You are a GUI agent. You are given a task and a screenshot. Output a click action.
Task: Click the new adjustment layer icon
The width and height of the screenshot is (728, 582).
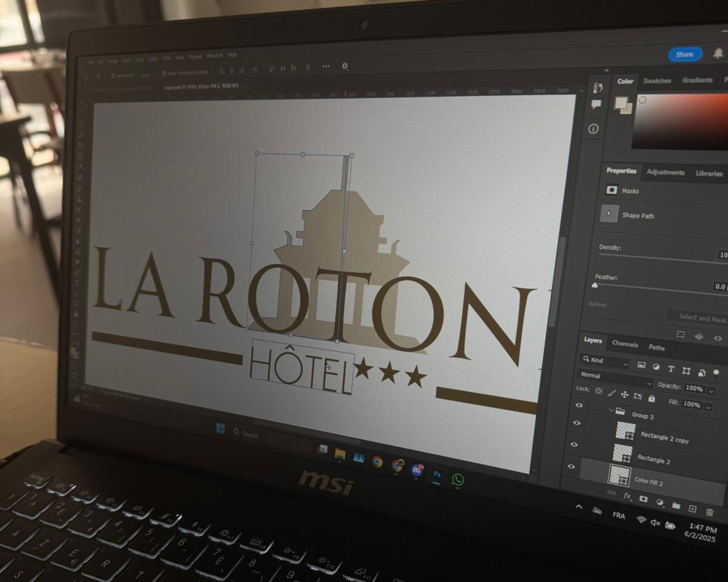point(659,501)
